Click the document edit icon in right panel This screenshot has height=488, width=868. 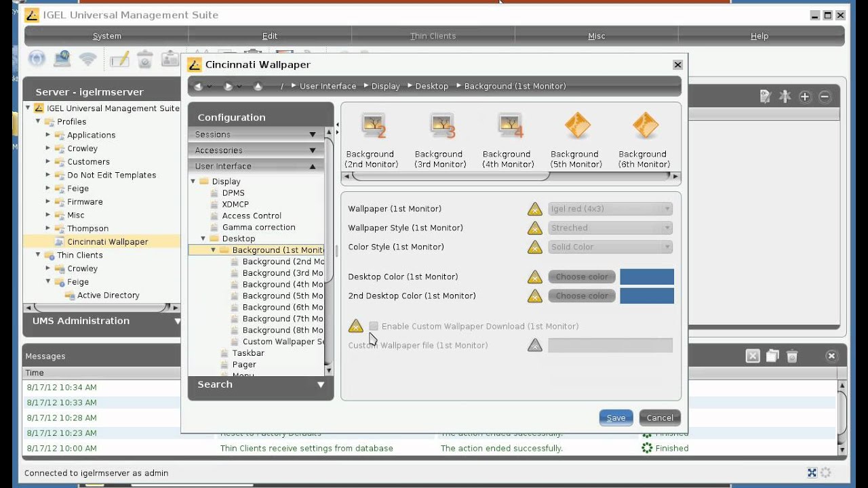click(x=766, y=97)
